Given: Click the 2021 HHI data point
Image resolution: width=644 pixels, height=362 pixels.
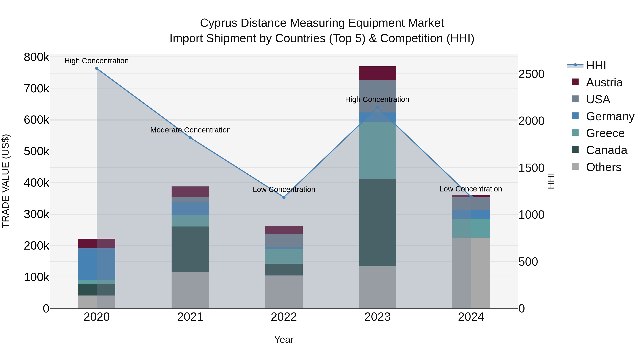Looking at the screenshot, I should point(190,138).
